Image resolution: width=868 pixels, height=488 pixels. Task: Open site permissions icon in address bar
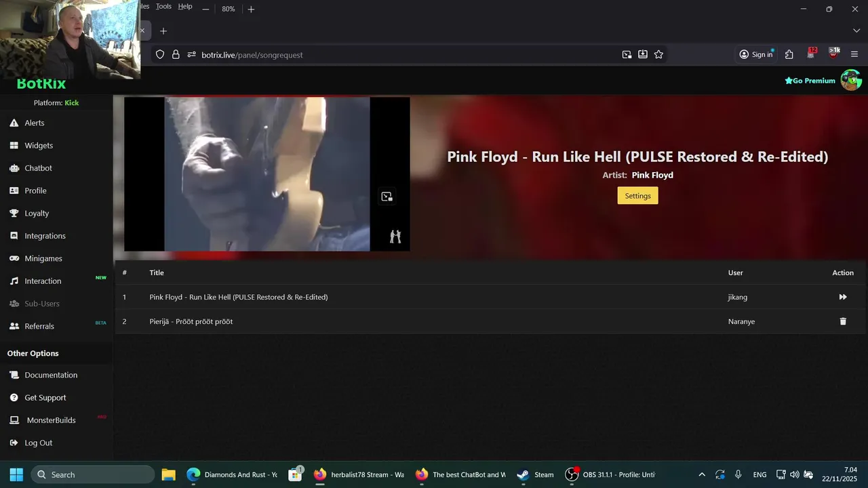191,55
